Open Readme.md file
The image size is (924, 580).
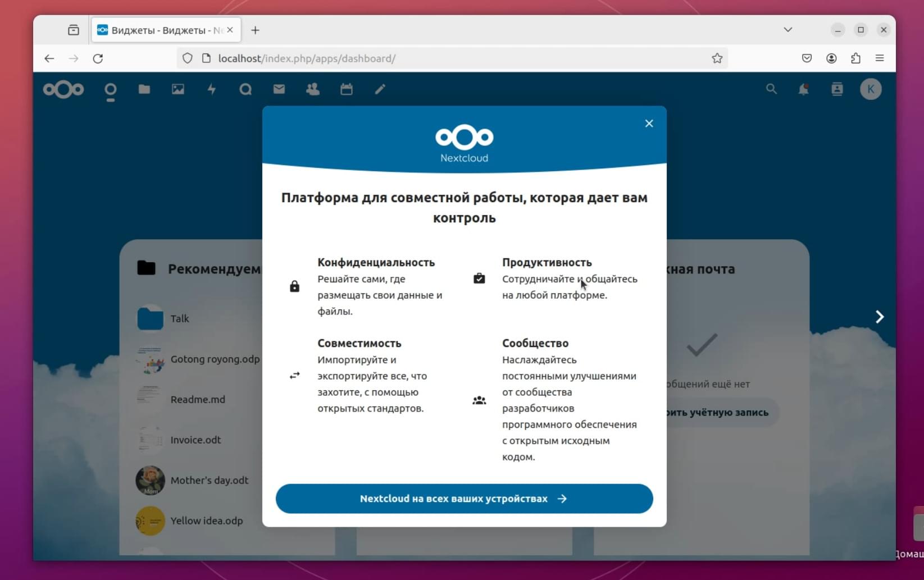(x=198, y=399)
